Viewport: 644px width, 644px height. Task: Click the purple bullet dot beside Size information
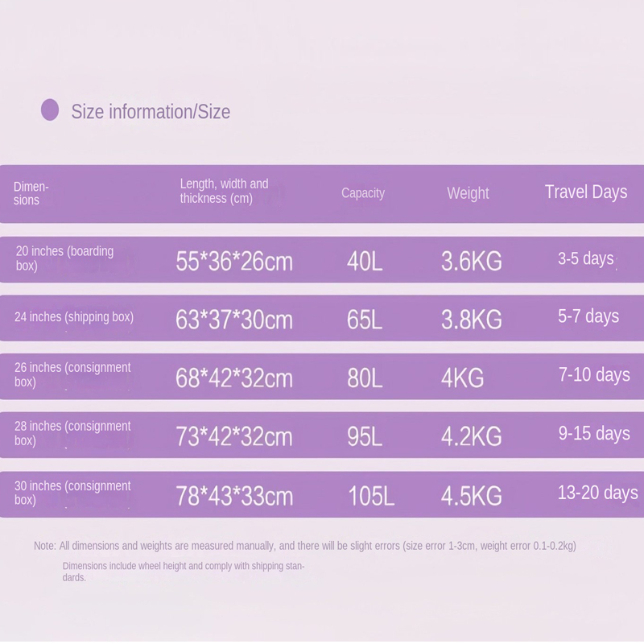coord(50,110)
